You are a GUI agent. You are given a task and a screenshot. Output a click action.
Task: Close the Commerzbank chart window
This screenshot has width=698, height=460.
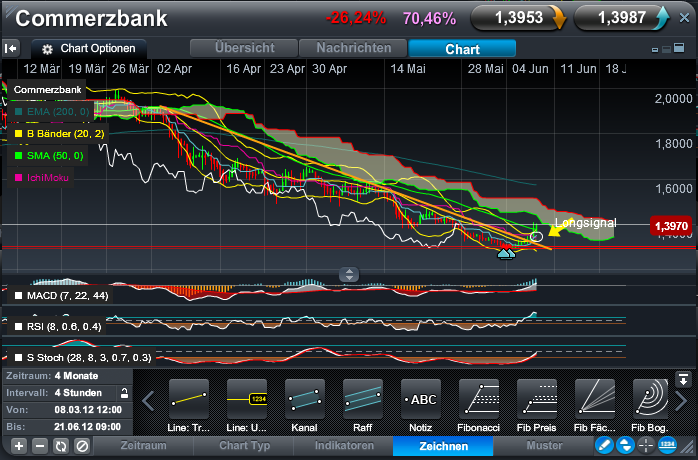coord(684,18)
